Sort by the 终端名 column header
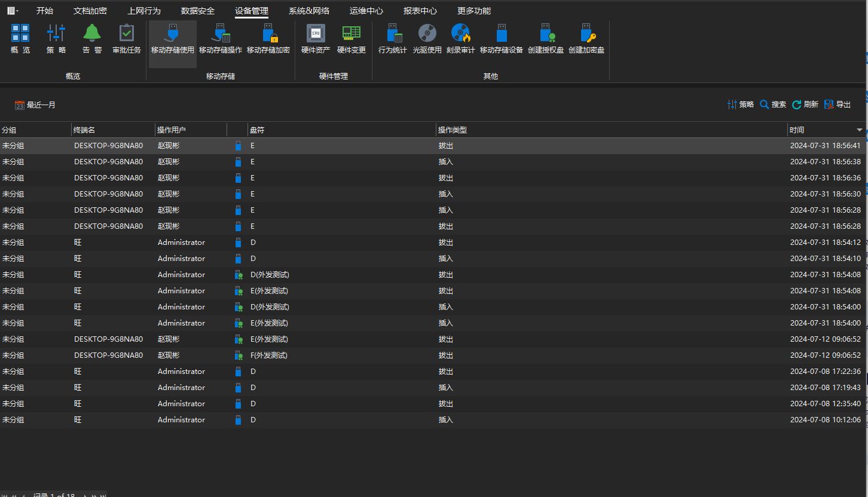This screenshot has height=497, width=868. (x=114, y=130)
